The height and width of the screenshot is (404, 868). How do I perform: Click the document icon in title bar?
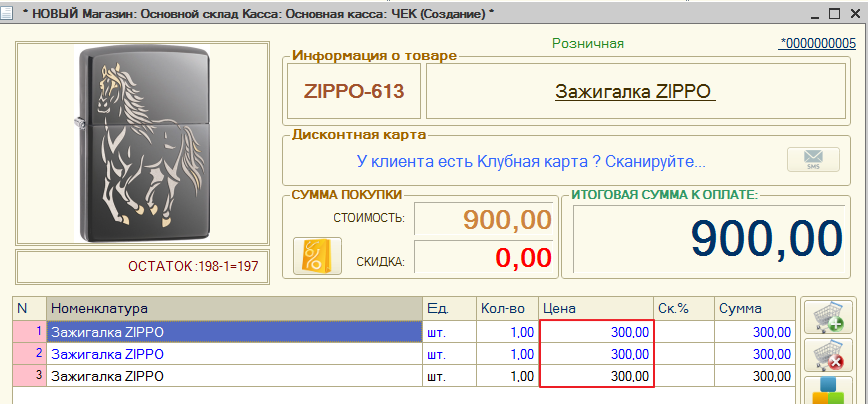coord(8,14)
